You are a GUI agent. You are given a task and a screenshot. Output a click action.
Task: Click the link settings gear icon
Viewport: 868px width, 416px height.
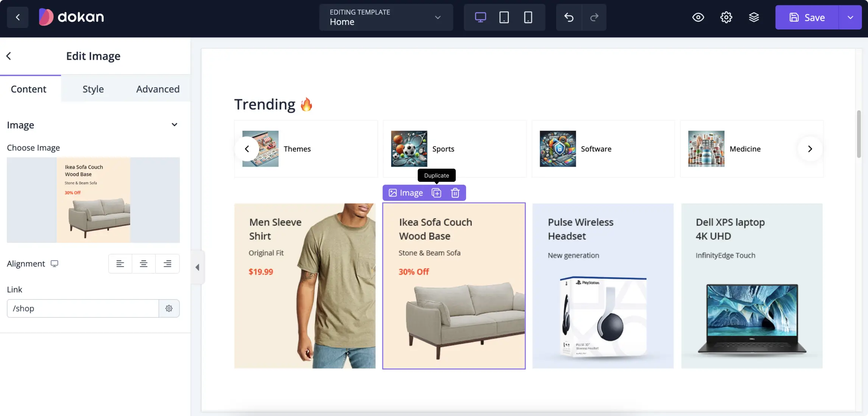point(169,308)
